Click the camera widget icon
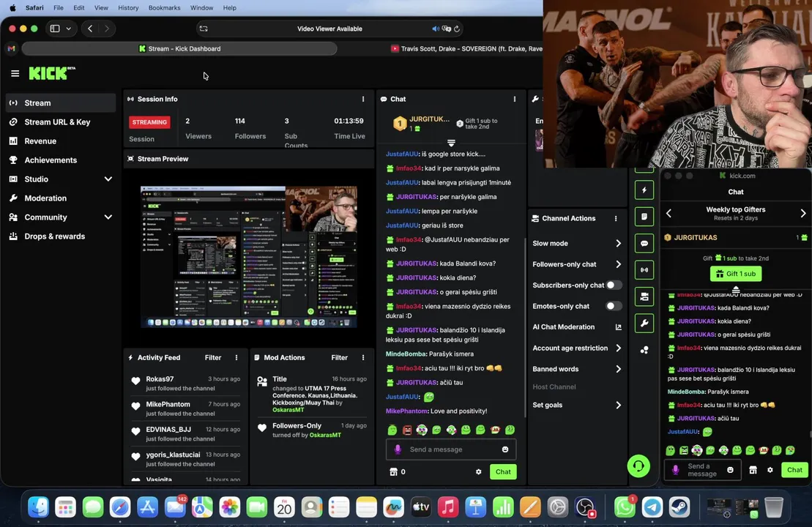 (x=644, y=296)
